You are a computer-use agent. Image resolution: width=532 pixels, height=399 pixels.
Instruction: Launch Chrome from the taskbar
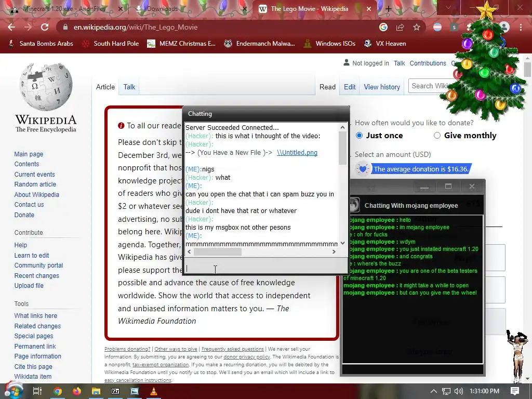(58, 391)
